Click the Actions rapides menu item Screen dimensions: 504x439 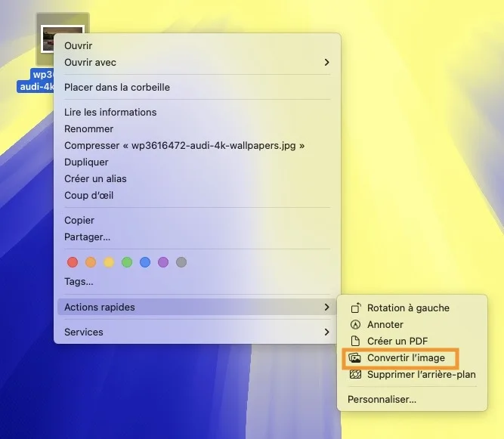tap(197, 307)
